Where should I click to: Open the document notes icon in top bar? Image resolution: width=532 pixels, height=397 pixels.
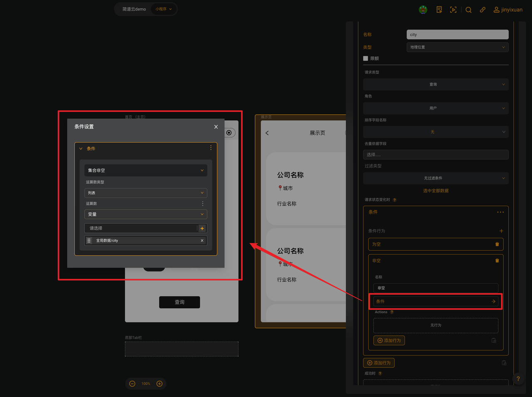pyautogui.click(x=439, y=10)
